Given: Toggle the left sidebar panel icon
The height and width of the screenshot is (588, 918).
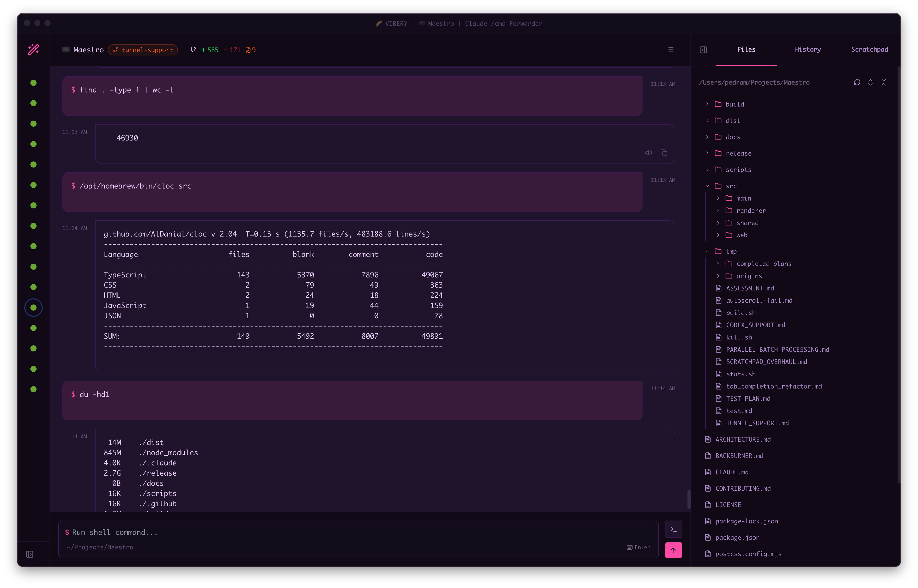Looking at the screenshot, I should coord(30,554).
